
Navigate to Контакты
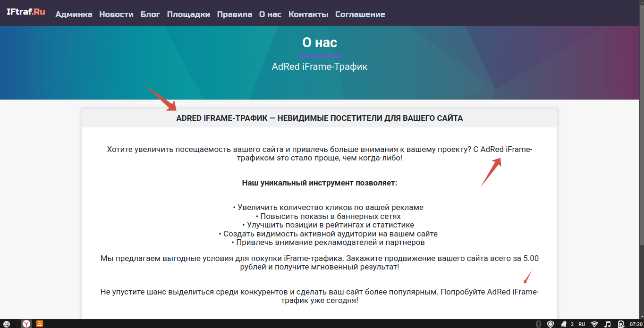pyautogui.click(x=308, y=14)
